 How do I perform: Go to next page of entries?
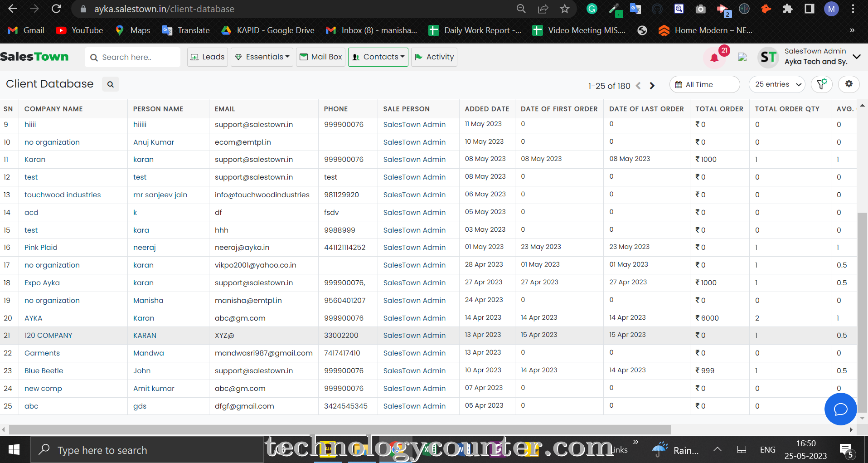tap(652, 86)
